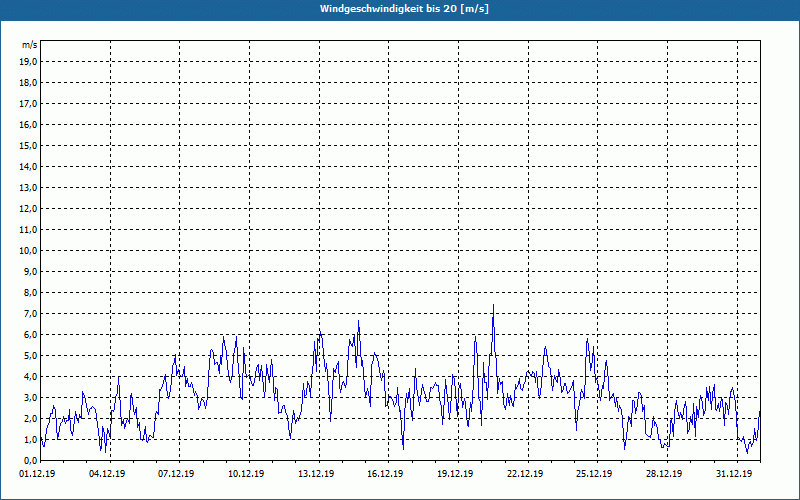
Task: Select the '19.12.19' date label
Action: [x=455, y=474]
